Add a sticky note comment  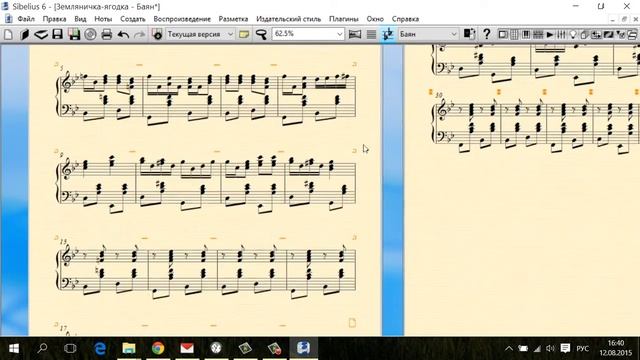tap(244, 34)
